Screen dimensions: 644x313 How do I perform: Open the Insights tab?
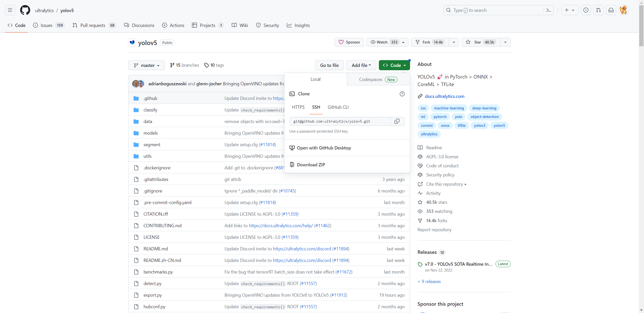click(x=298, y=25)
